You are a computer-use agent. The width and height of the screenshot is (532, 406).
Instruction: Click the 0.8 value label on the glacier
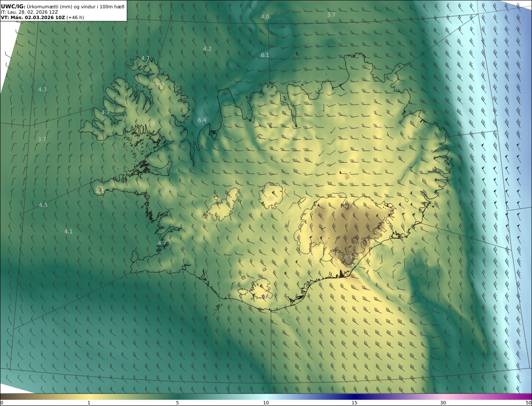point(270,198)
